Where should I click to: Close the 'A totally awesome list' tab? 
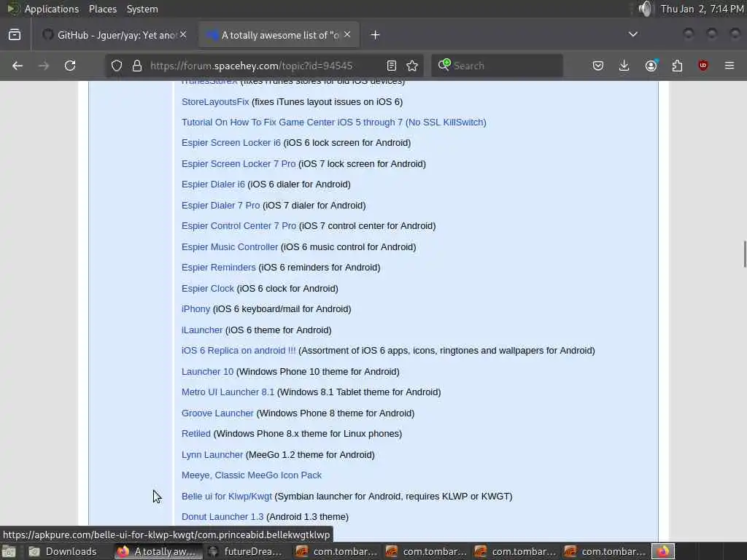pyautogui.click(x=347, y=35)
